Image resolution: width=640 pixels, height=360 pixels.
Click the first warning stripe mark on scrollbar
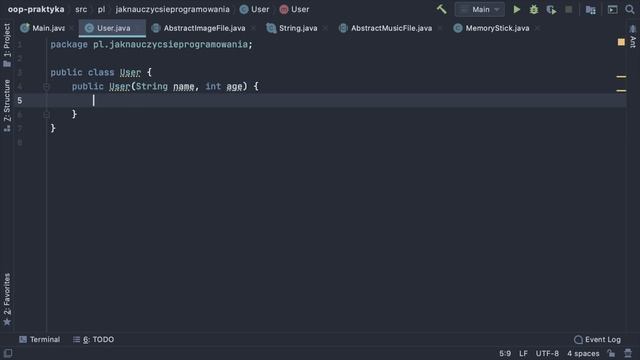[621, 76]
